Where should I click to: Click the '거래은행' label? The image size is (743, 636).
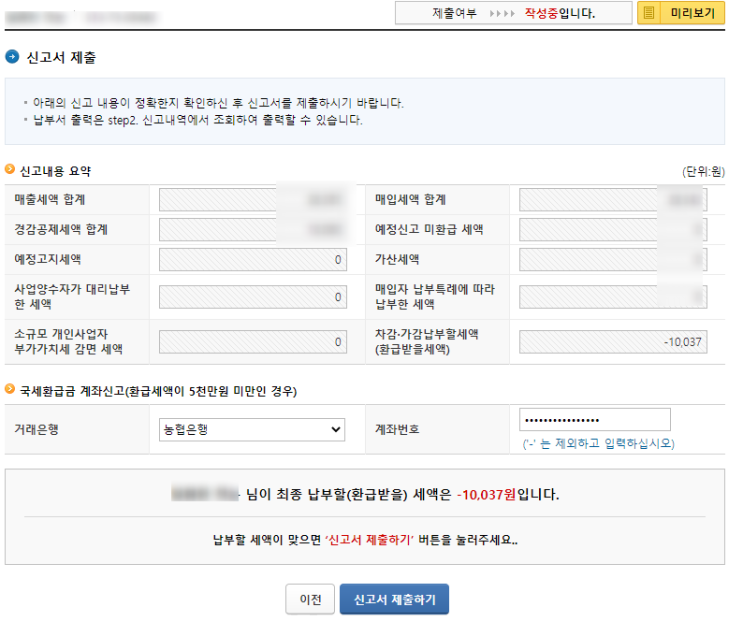[x=36, y=429]
